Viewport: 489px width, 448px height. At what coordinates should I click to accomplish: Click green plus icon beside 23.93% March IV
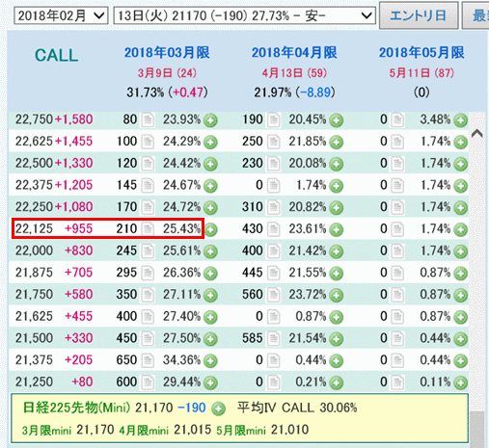[x=210, y=120]
